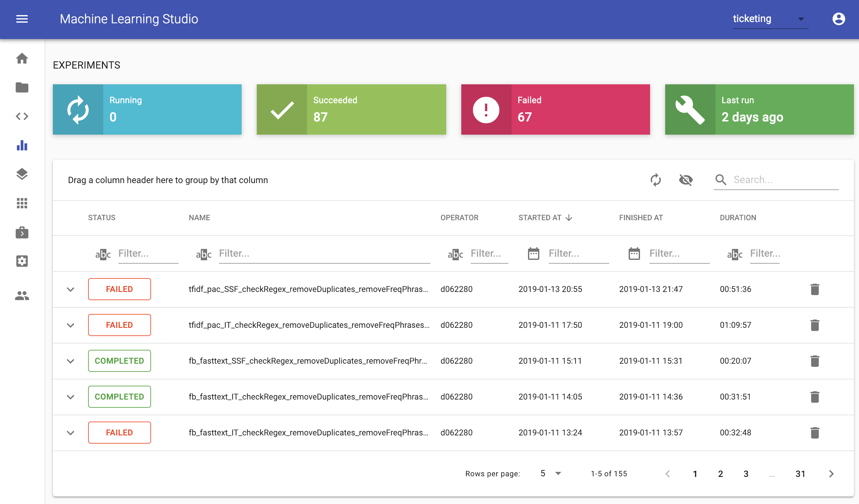Delete the 00:51:36 duration experiment
Viewport: 859px width, 504px height.
point(814,289)
